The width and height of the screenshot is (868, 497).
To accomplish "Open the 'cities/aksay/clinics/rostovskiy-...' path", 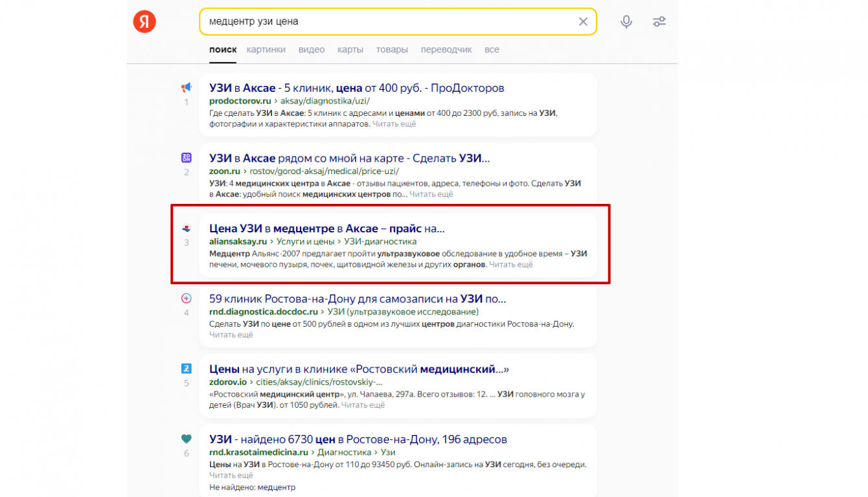I will 319,382.
